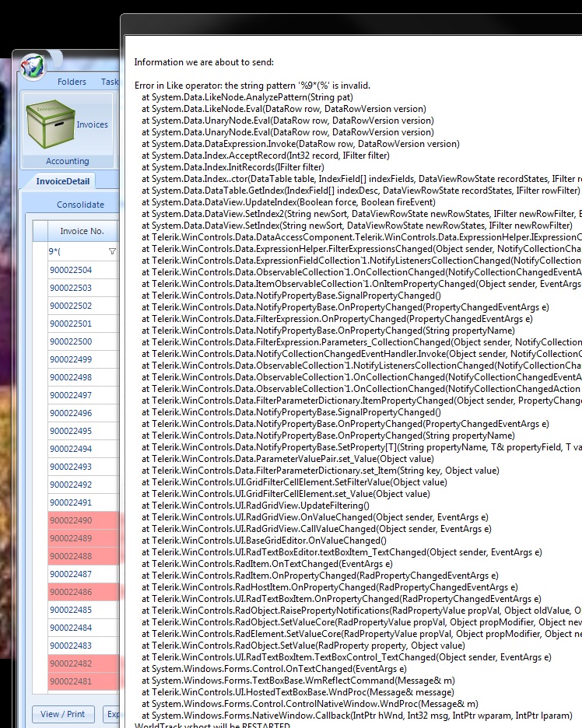Select invoice 900022501

pyautogui.click(x=82, y=324)
